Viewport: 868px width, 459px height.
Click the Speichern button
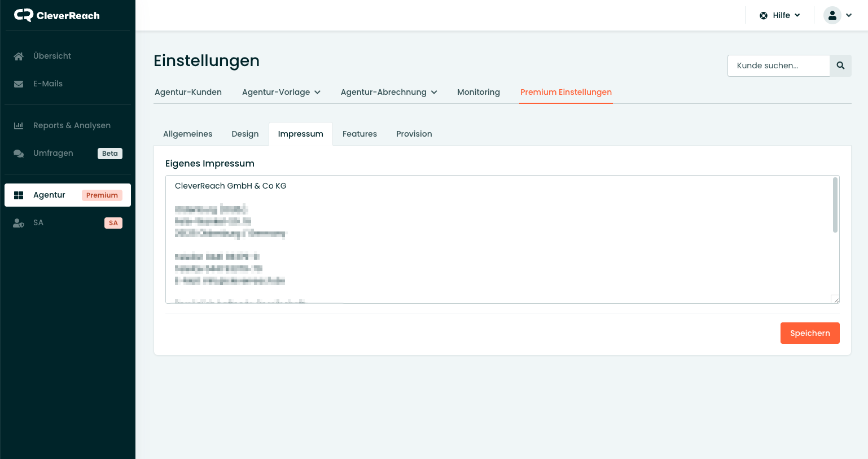click(809, 333)
